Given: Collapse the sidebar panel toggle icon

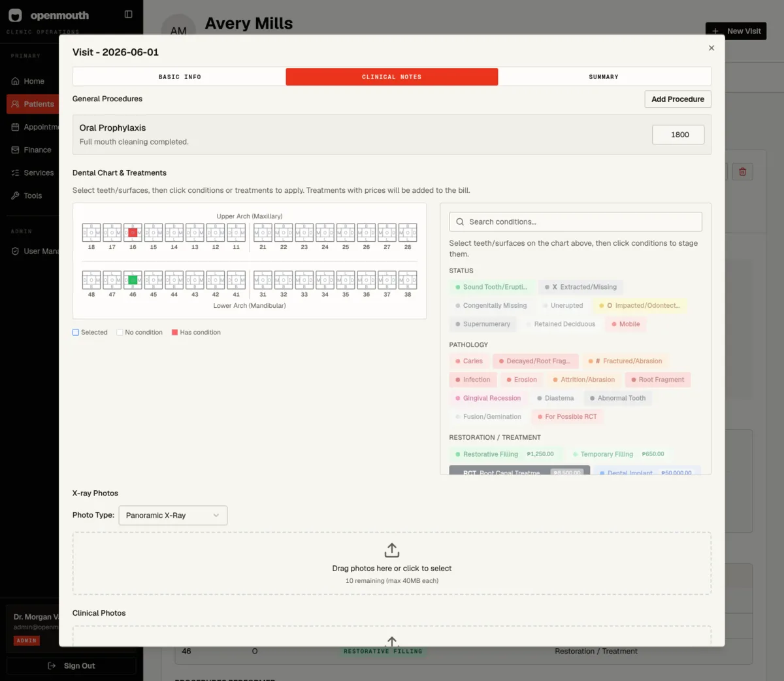Looking at the screenshot, I should 128,14.
